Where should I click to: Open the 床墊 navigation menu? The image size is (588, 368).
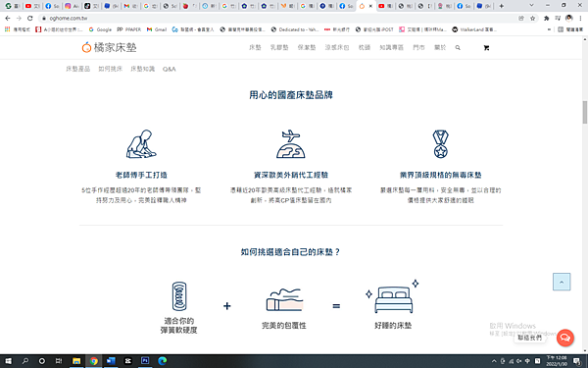255,48
